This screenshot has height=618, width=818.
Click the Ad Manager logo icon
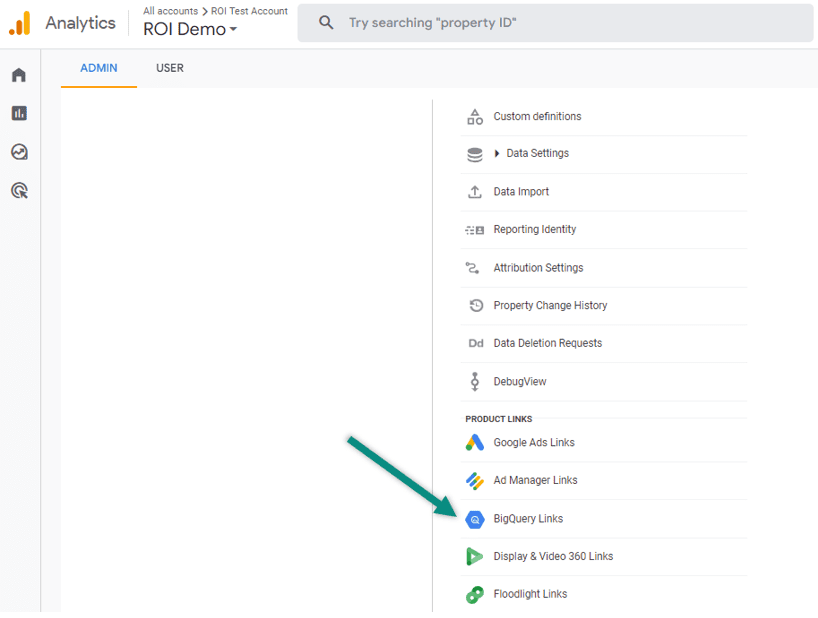coord(475,481)
